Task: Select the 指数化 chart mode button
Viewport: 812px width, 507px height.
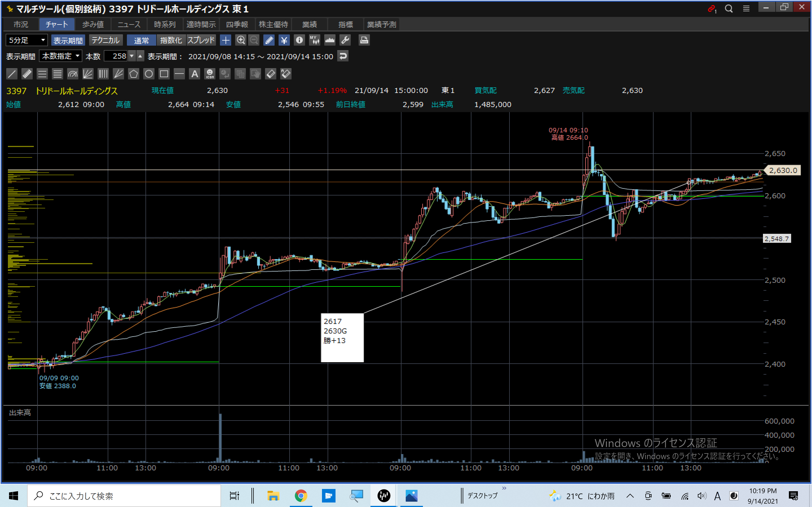Action: click(x=171, y=40)
